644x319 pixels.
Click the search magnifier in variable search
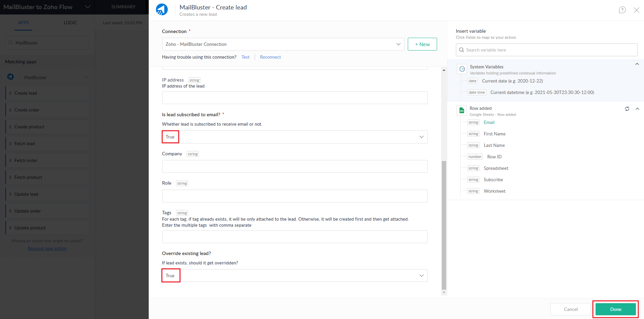[x=462, y=50]
